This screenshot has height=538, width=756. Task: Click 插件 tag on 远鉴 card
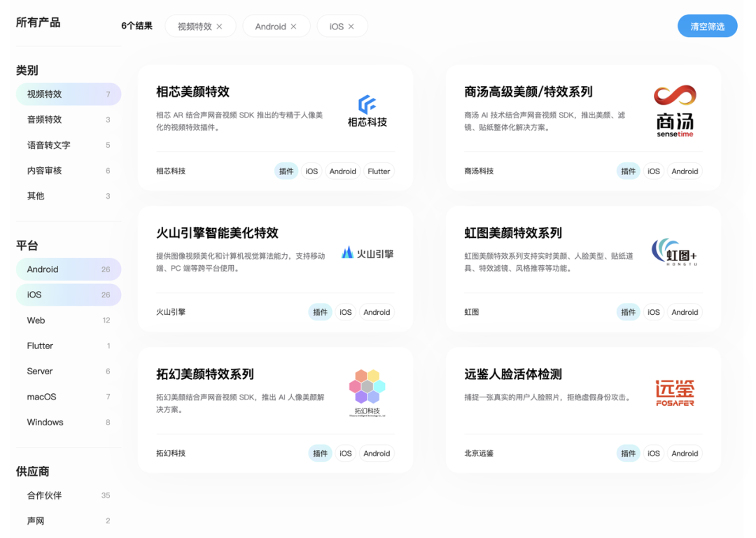click(x=628, y=453)
